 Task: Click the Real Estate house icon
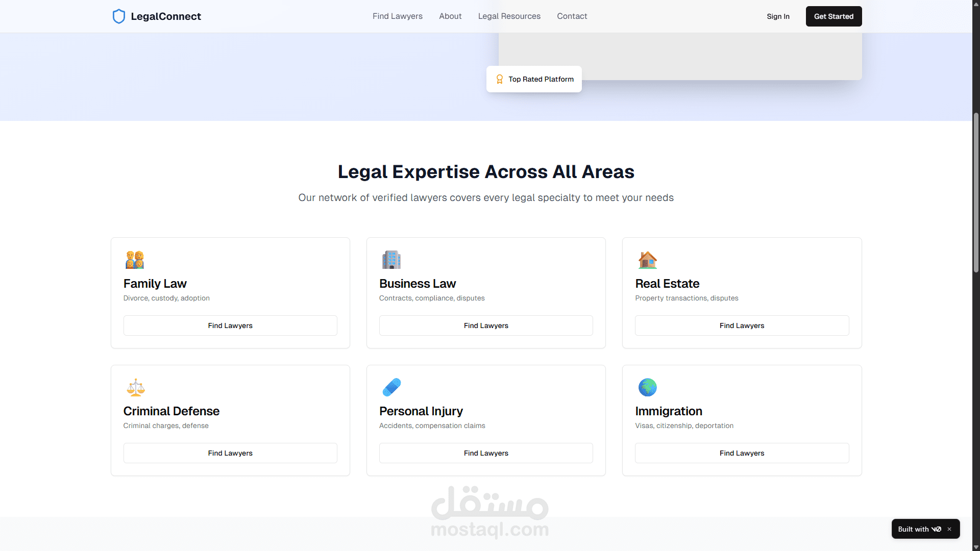(647, 260)
